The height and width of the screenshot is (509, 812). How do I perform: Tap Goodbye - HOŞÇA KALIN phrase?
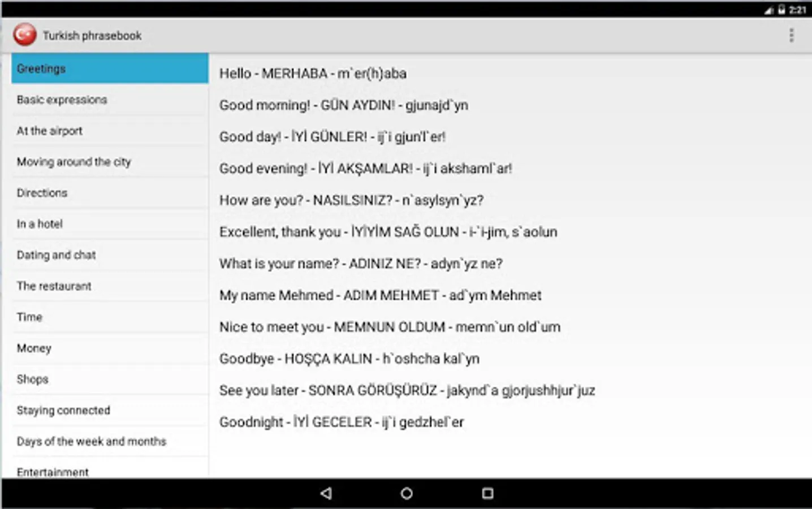[349, 359]
